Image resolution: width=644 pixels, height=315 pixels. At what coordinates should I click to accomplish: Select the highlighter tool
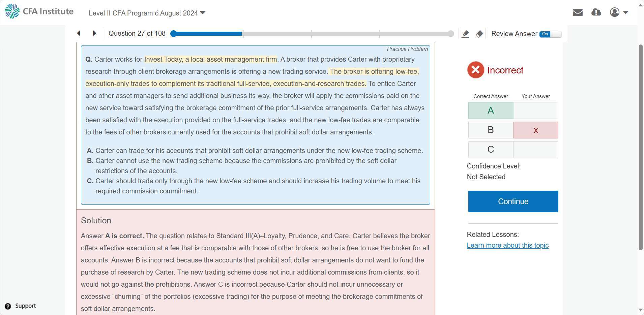pyautogui.click(x=465, y=34)
